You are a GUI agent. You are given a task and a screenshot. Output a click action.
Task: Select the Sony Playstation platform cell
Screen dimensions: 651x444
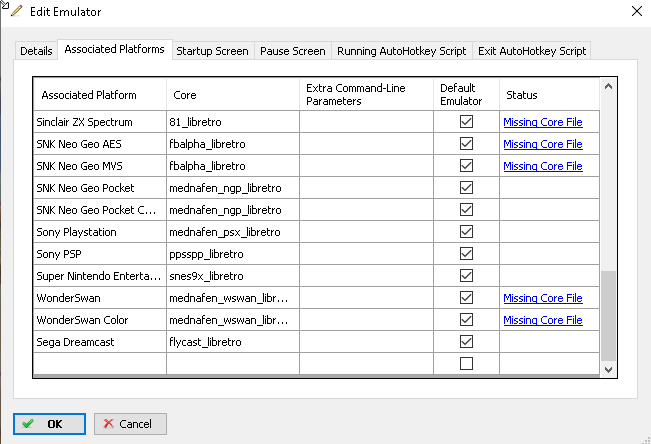100,232
